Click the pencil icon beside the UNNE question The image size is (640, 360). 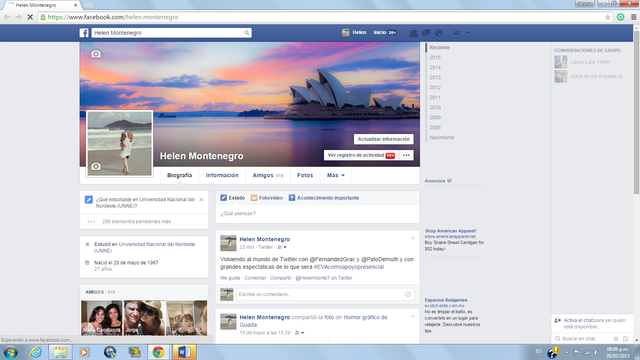click(89, 200)
